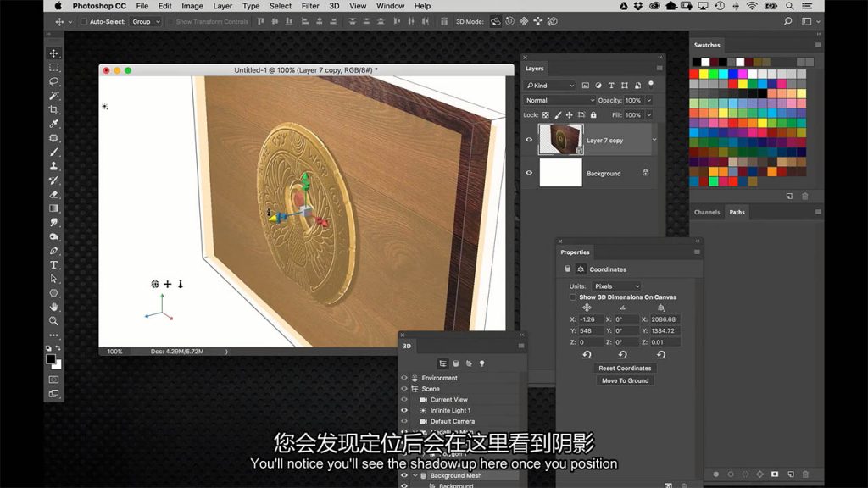Viewport: 868px width, 488px height.
Task: Open the Filter menu
Action: click(310, 6)
